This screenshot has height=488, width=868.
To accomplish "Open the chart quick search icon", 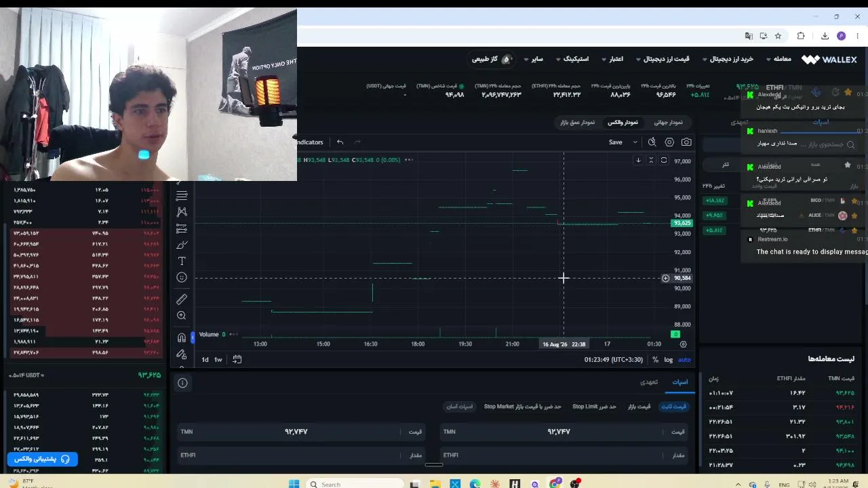I will coord(652,142).
